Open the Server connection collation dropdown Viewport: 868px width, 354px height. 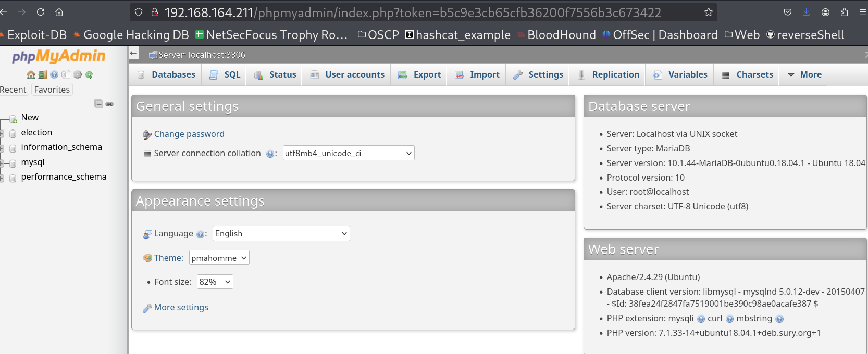(348, 153)
